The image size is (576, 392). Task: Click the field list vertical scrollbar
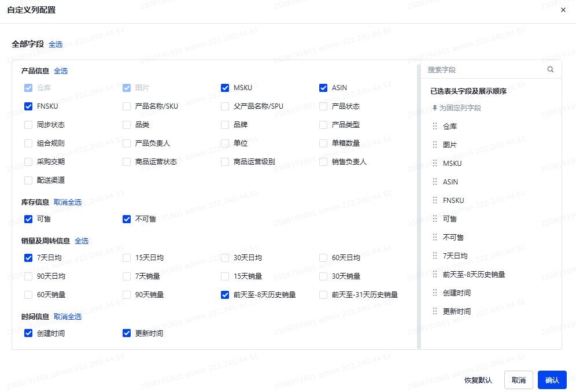tap(419, 207)
